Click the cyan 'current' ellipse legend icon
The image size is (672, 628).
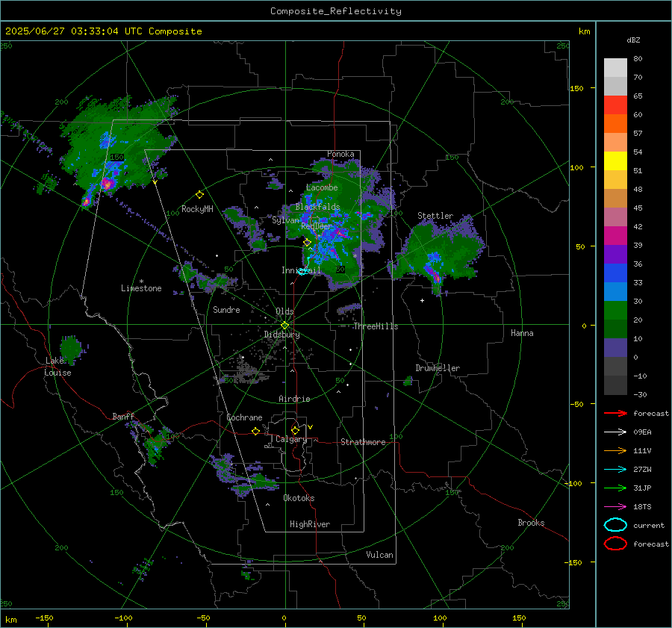[x=615, y=525]
